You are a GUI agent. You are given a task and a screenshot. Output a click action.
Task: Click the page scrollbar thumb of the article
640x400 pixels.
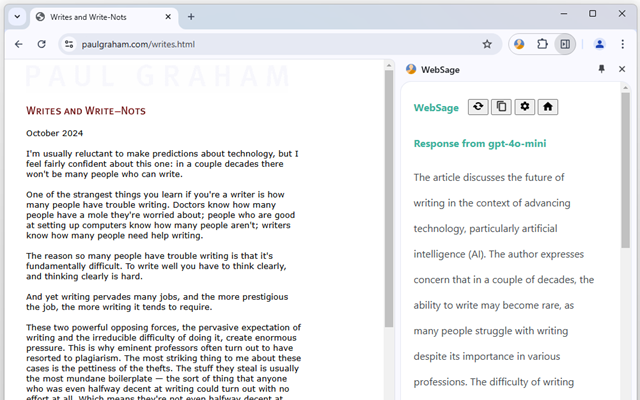point(389,198)
